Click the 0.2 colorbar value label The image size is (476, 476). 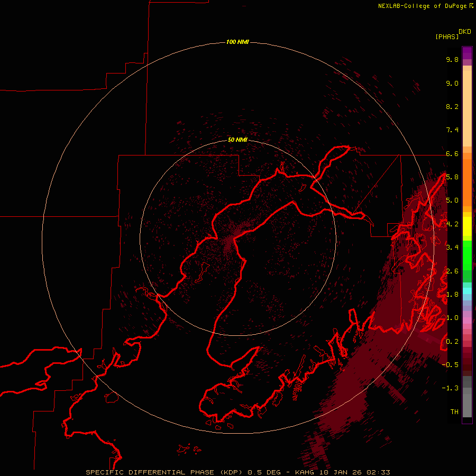(452, 341)
